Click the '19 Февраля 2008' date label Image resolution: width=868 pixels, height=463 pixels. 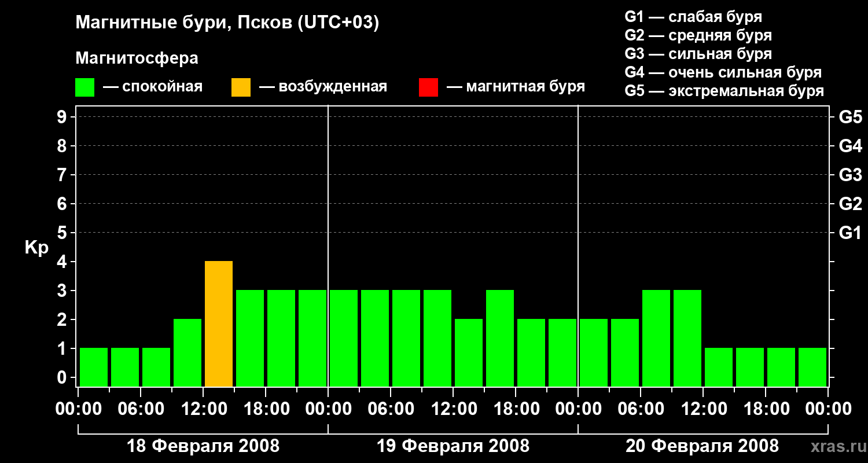click(453, 446)
